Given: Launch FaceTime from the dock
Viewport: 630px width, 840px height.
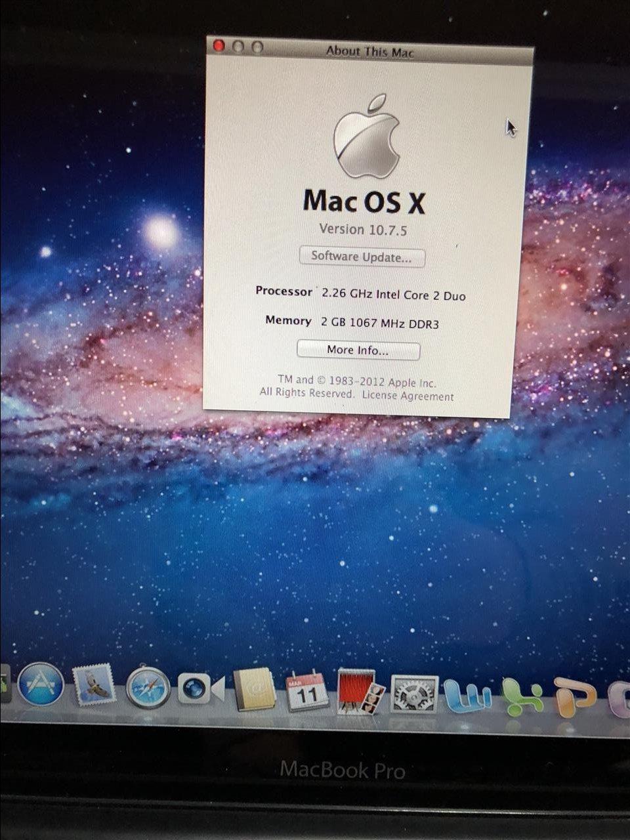Looking at the screenshot, I should [x=201, y=688].
